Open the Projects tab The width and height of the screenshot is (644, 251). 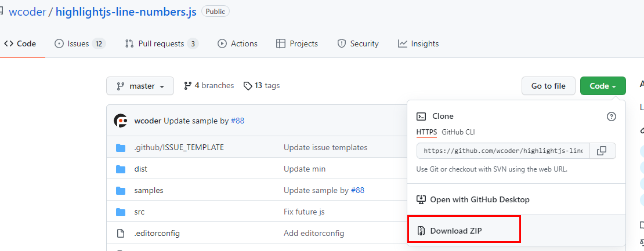point(297,43)
